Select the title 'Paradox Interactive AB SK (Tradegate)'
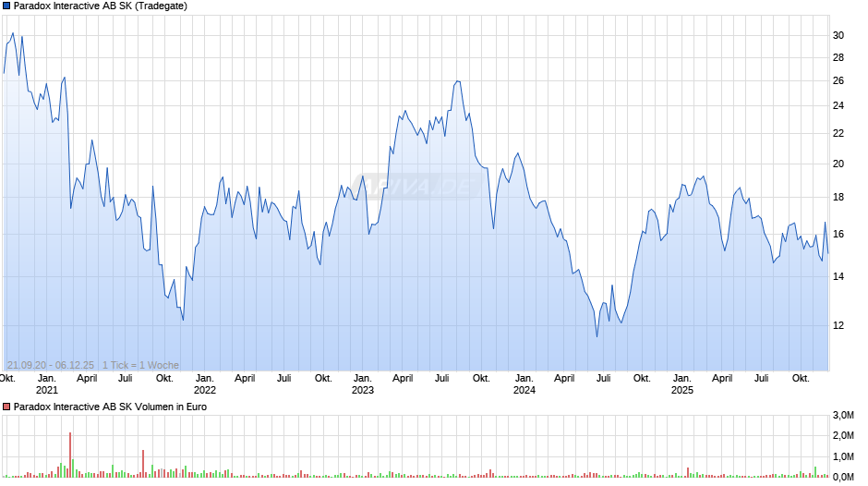868x486 pixels. pyautogui.click(x=101, y=6)
